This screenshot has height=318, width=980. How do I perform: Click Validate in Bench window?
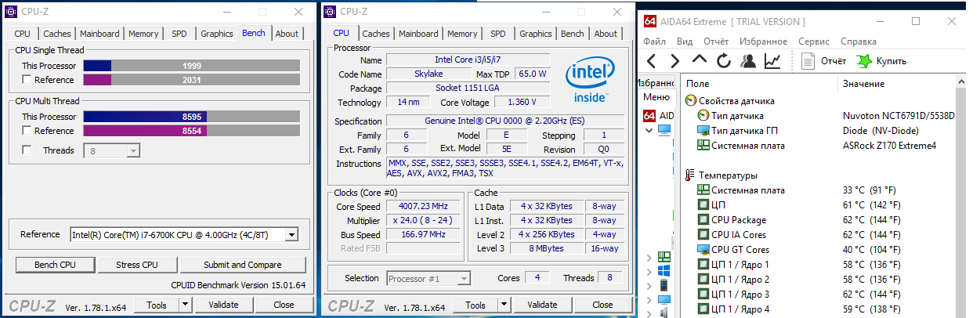coord(223,305)
